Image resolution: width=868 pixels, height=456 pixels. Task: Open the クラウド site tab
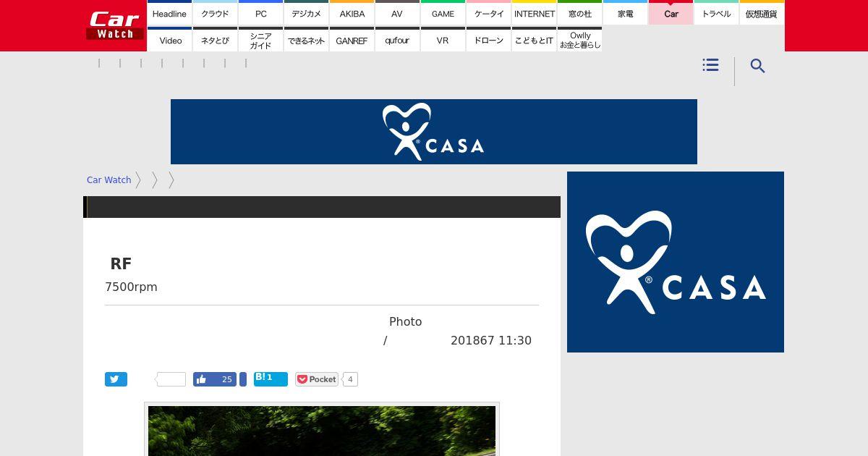click(215, 13)
